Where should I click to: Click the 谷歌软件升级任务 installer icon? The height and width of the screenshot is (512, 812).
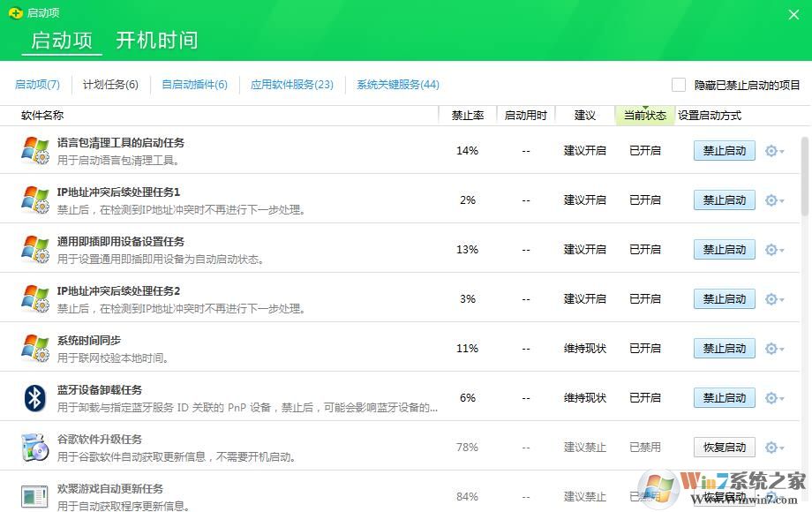pos(35,447)
